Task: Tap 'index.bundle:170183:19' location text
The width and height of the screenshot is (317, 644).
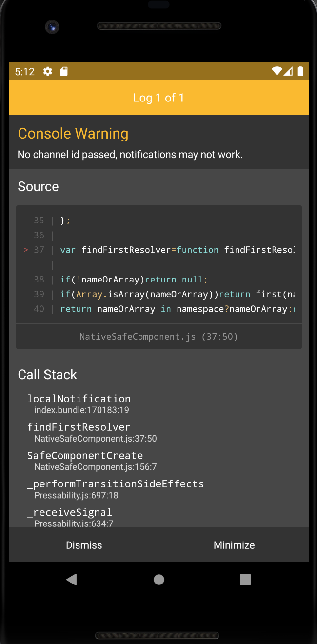Action: click(81, 410)
